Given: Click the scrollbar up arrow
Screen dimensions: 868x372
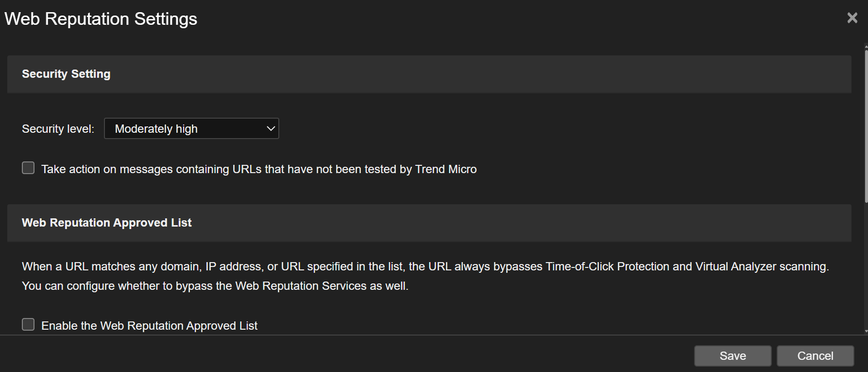Looking at the screenshot, I should coord(866,47).
